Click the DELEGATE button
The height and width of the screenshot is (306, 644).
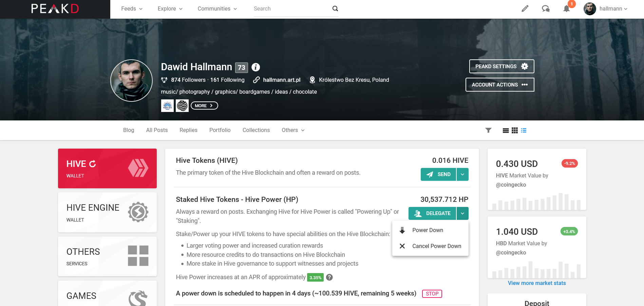[432, 213]
